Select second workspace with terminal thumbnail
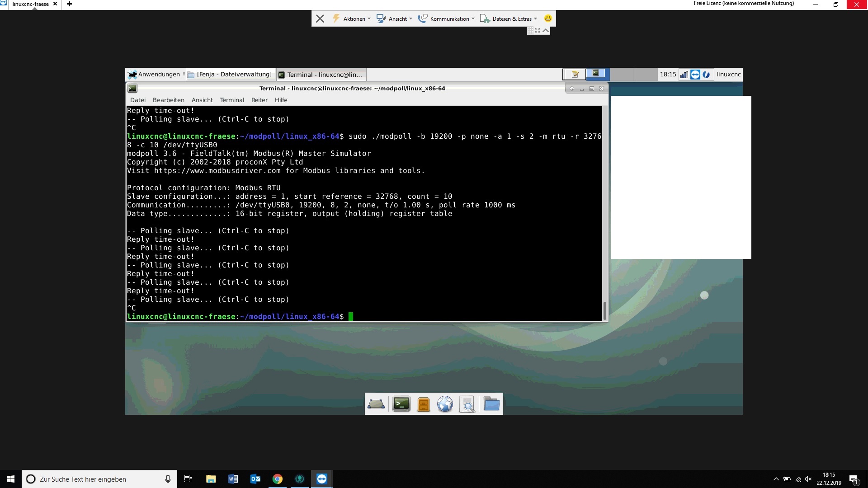 click(598, 75)
